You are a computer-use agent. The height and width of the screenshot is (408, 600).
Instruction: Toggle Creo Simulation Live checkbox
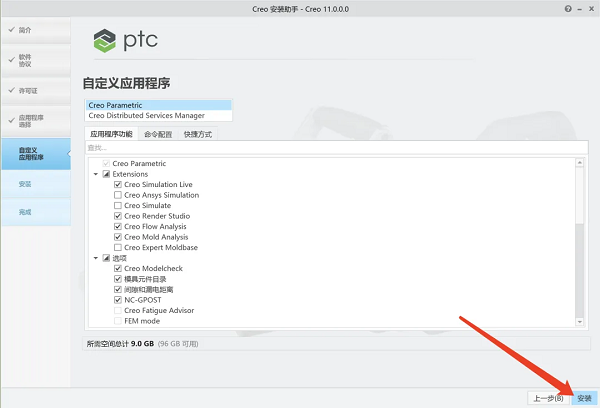coord(118,184)
